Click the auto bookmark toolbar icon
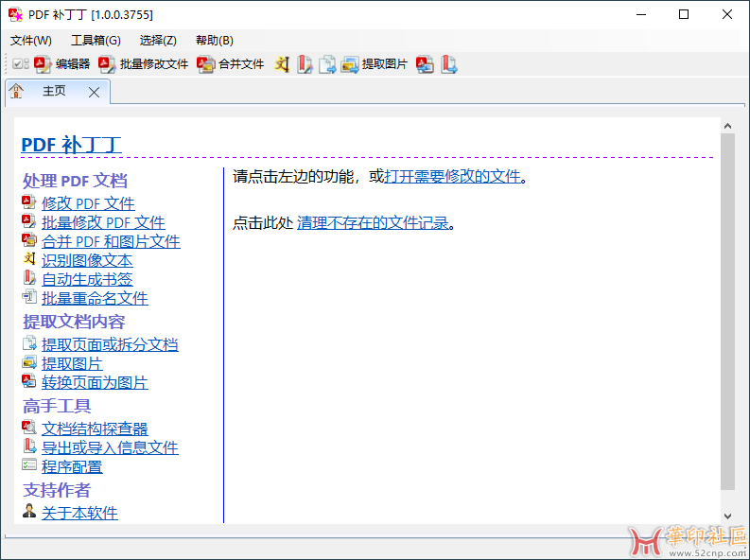Image resolution: width=750 pixels, height=560 pixels. pos(305,64)
